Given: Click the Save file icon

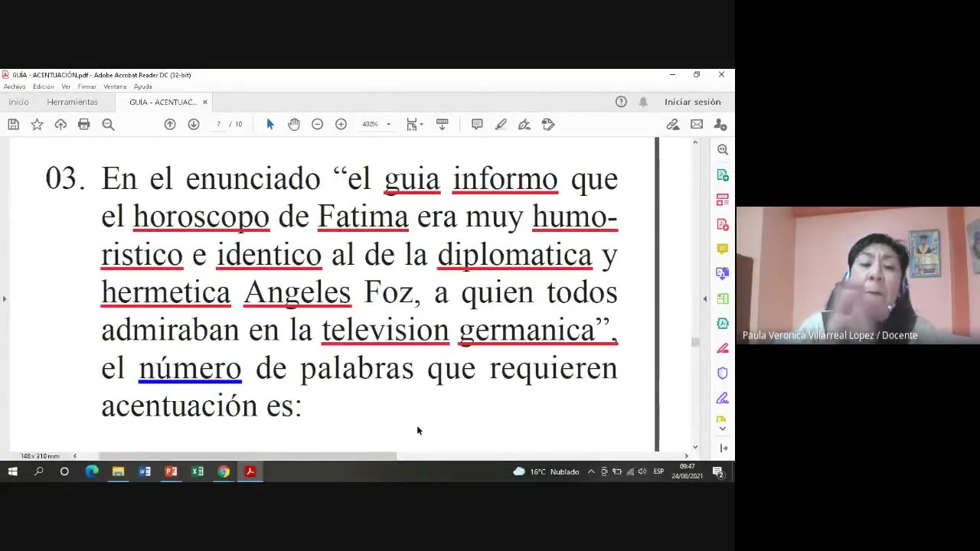Looking at the screenshot, I should point(13,124).
